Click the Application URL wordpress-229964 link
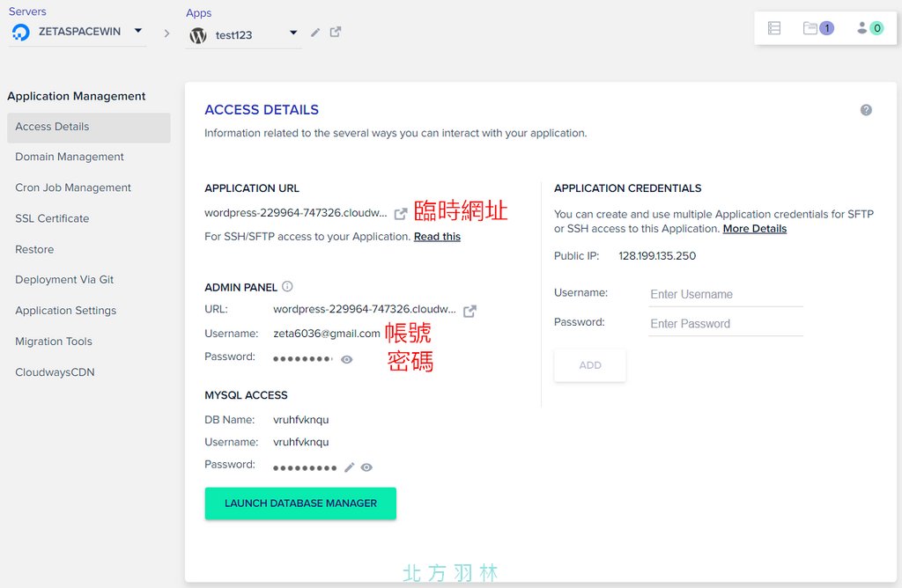The width and height of the screenshot is (902, 588). click(x=296, y=213)
